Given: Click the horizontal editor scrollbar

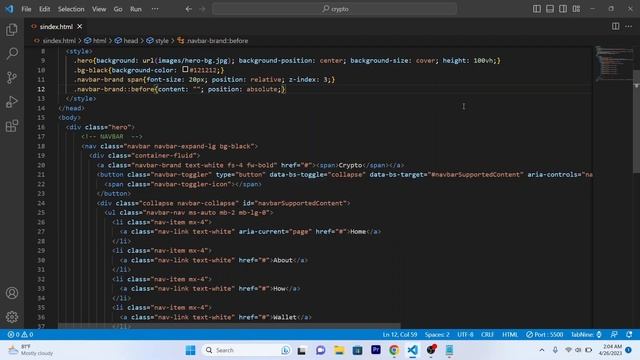Looking at the screenshot, I should tap(229, 326).
